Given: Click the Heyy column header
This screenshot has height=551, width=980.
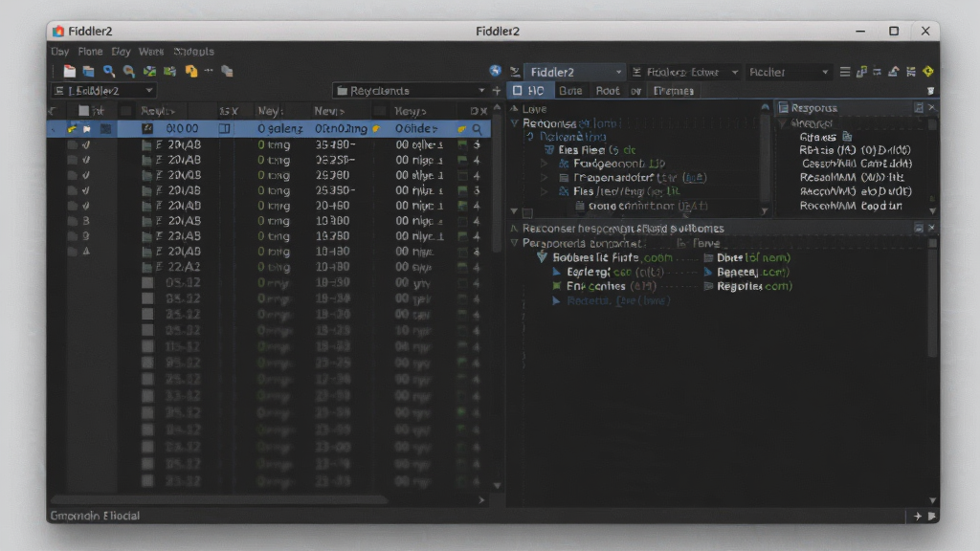Looking at the screenshot, I should (411, 111).
